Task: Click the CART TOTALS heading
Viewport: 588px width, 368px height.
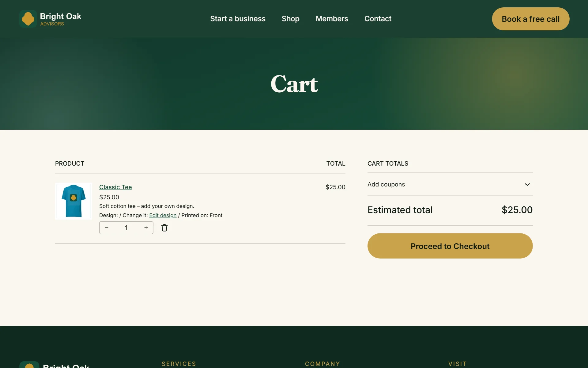Action: (388, 163)
